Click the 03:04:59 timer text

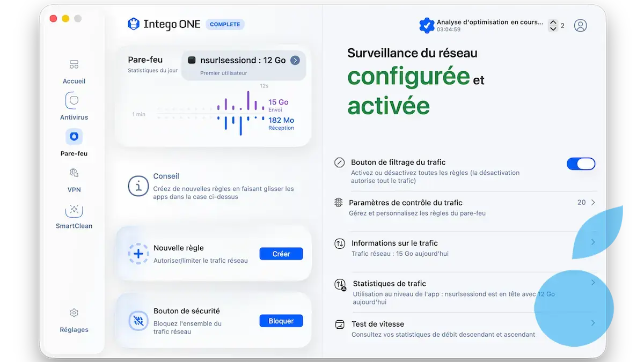click(x=449, y=29)
